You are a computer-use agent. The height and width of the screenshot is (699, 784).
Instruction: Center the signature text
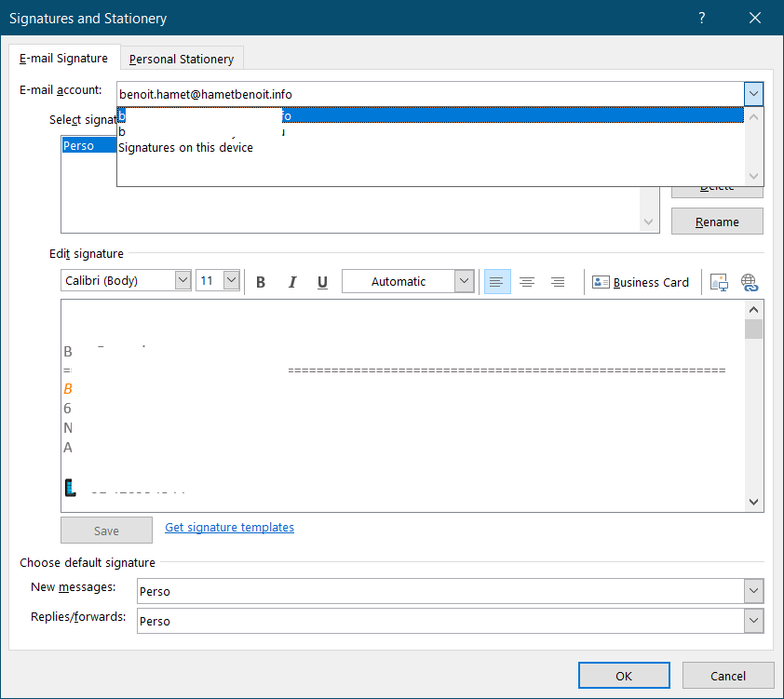point(527,282)
